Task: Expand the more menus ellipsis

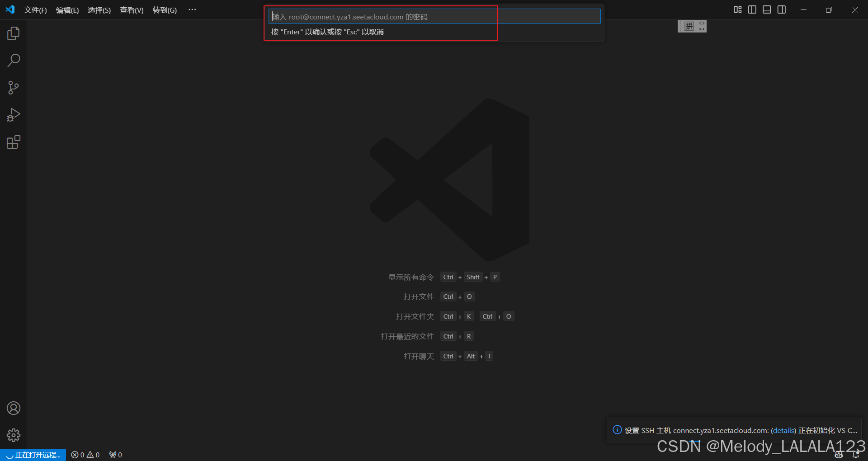Action: pyautogui.click(x=192, y=9)
